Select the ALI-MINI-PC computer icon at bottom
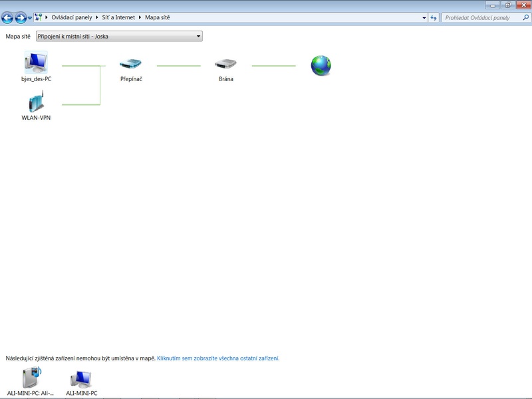The width and height of the screenshot is (532, 399). pos(81,378)
